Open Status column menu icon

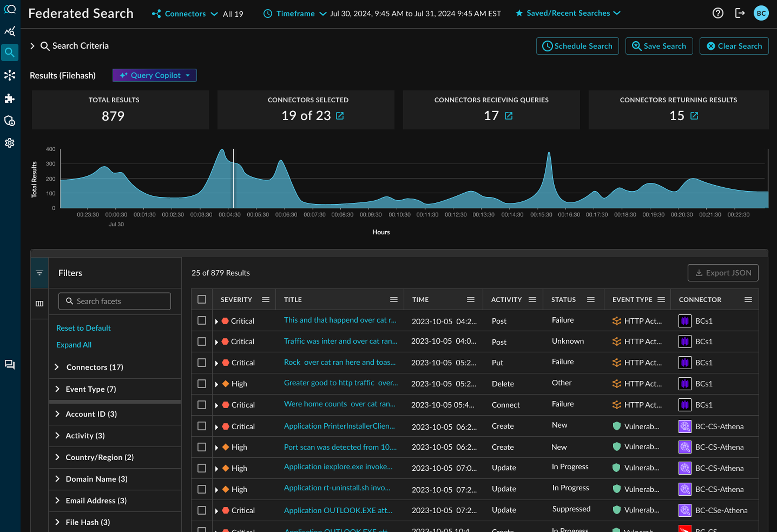tap(591, 300)
